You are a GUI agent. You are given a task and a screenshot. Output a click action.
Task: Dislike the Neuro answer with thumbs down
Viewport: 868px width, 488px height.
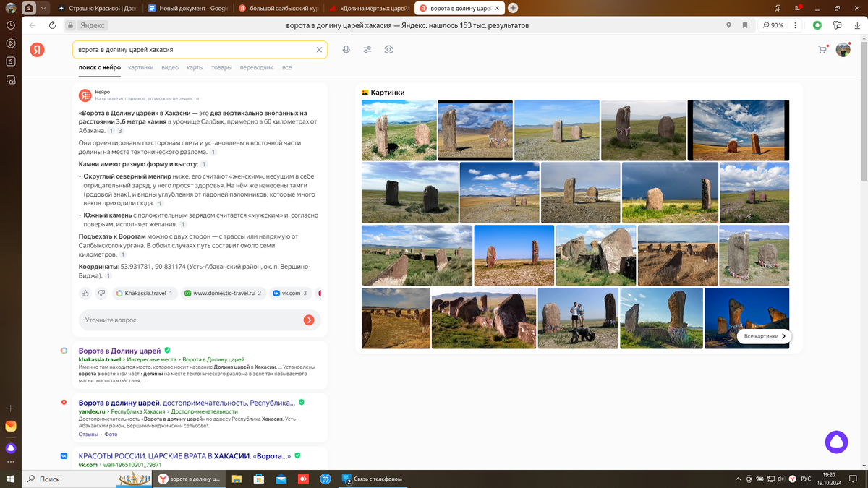pos(101,294)
